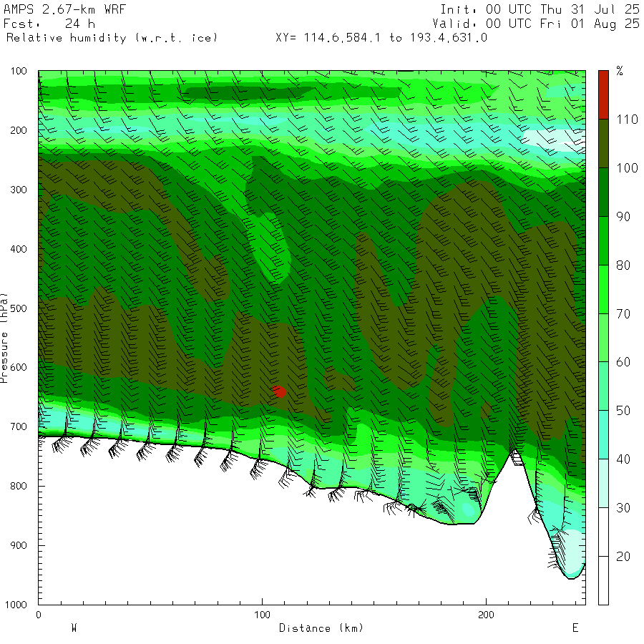Click the cyan 40-50% colorbar segment
The image size is (644, 644).
pos(603,434)
